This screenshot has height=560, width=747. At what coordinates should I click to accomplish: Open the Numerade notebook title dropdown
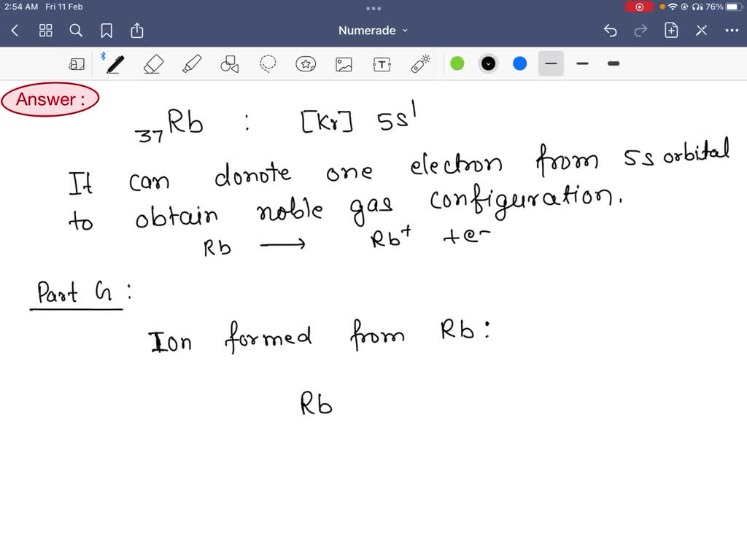pyautogui.click(x=373, y=31)
